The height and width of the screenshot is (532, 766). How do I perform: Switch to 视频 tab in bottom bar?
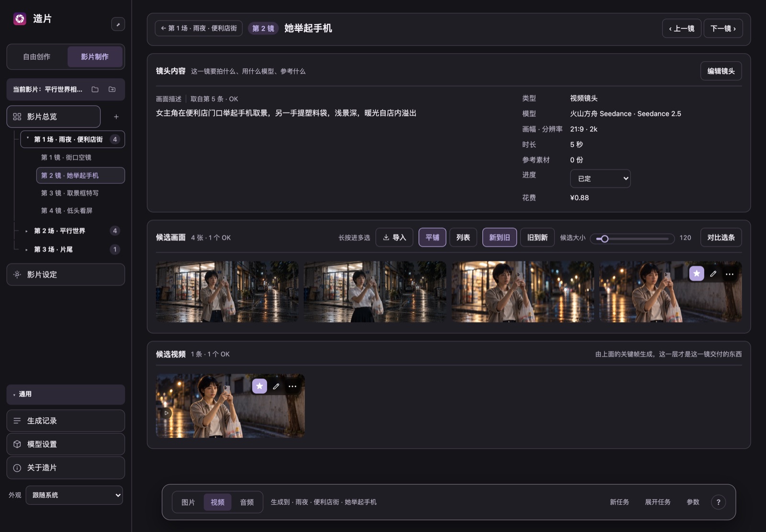tap(217, 502)
